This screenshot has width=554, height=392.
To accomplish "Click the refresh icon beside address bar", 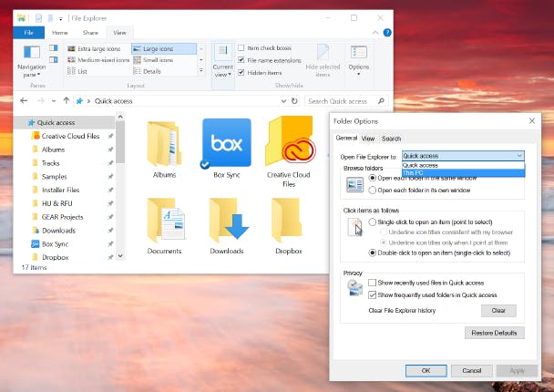I will tap(294, 101).
